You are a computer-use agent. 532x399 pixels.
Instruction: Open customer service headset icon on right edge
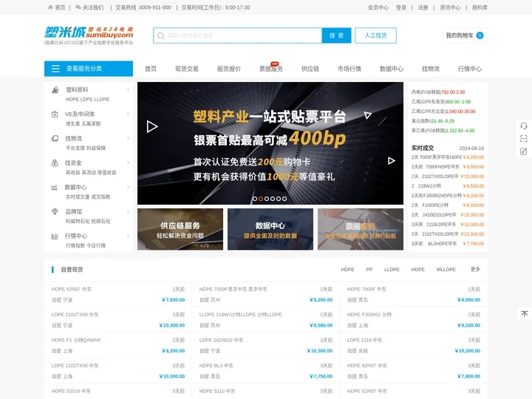click(524, 126)
